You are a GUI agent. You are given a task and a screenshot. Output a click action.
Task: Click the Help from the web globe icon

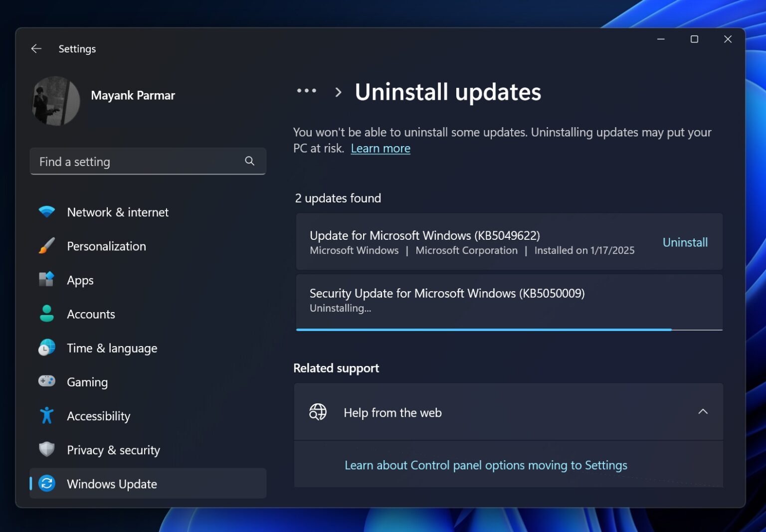tap(318, 412)
